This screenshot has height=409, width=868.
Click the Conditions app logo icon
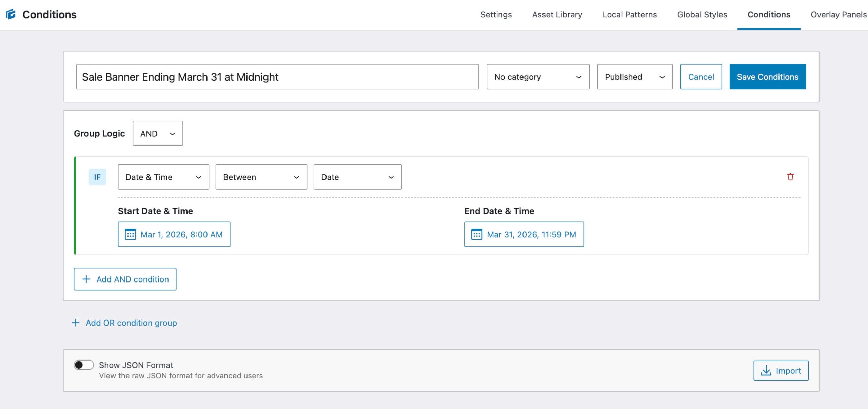point(11,14)
